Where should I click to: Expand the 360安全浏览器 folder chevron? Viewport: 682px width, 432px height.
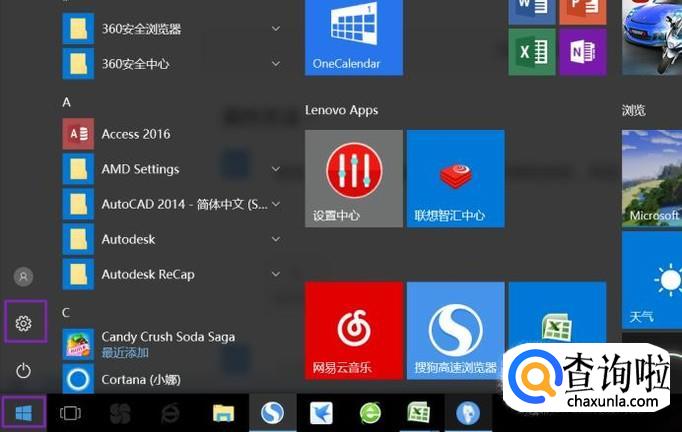pos(276,29)
